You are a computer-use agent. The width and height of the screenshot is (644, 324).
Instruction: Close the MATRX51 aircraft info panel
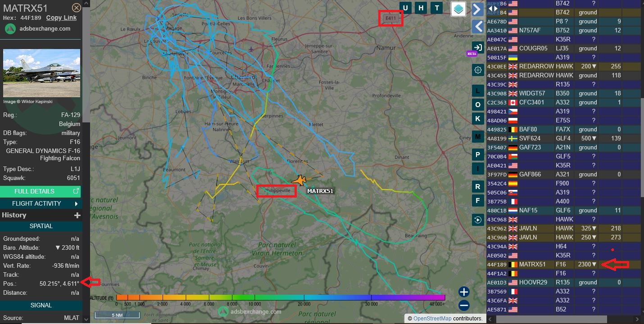[x=77, y=8]
